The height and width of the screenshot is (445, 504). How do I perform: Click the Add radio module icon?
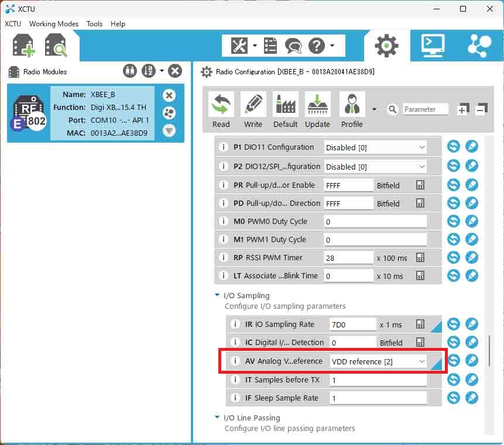coord(23,46)
